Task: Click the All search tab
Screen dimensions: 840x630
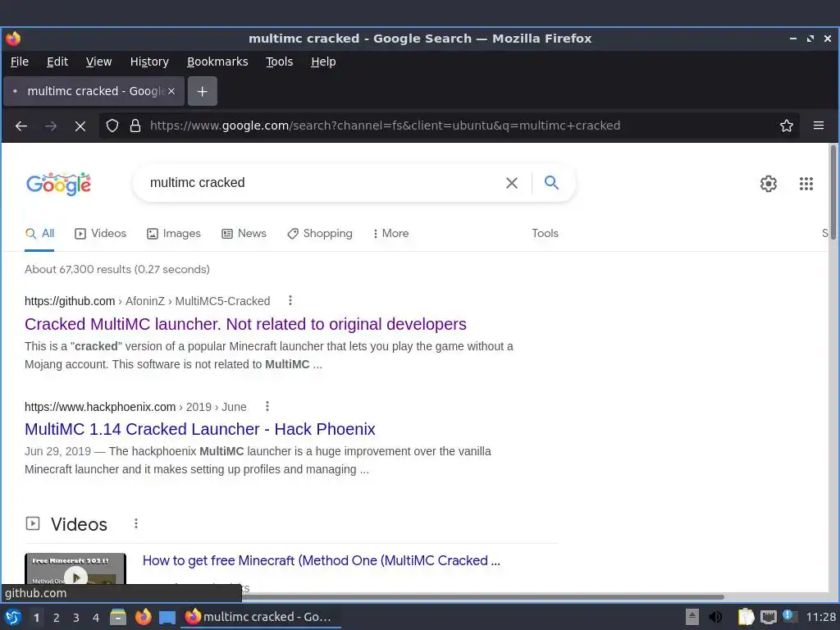Action: pyautogui.click(x=39, y=234)
